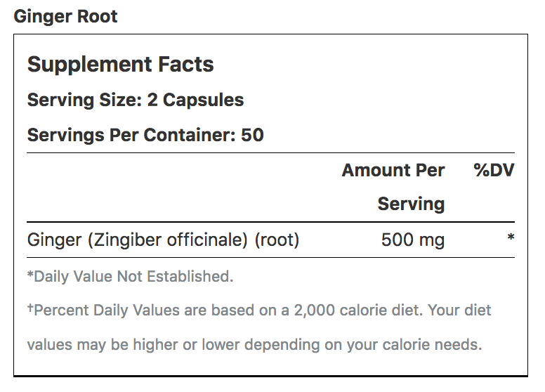Click the Supplement Facts title
545x392 pixels.
point(120,65)
